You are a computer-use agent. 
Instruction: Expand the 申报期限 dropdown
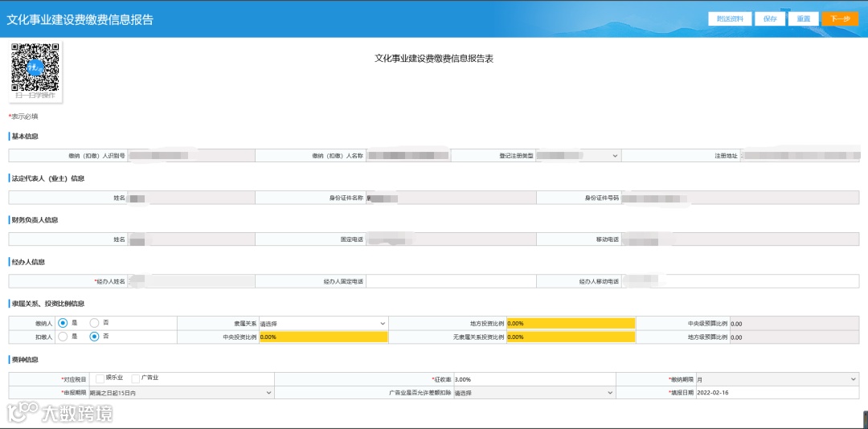(181, 393)
